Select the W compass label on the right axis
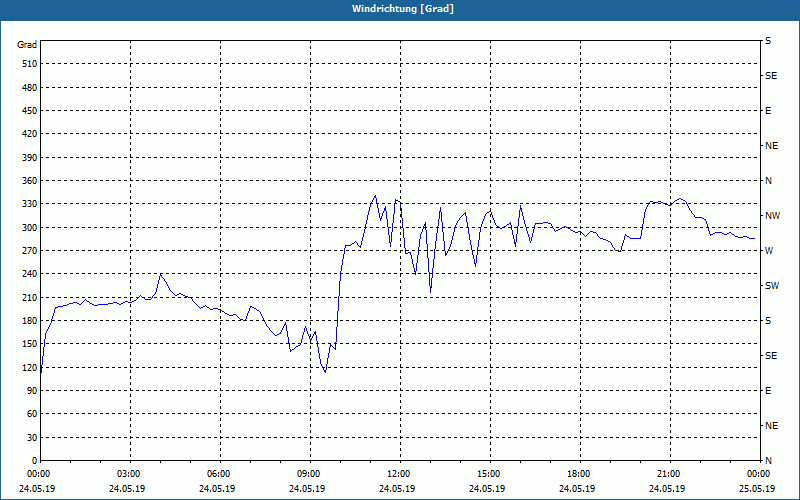Screen dimensions: 800x500 click(x=769, y=251)
